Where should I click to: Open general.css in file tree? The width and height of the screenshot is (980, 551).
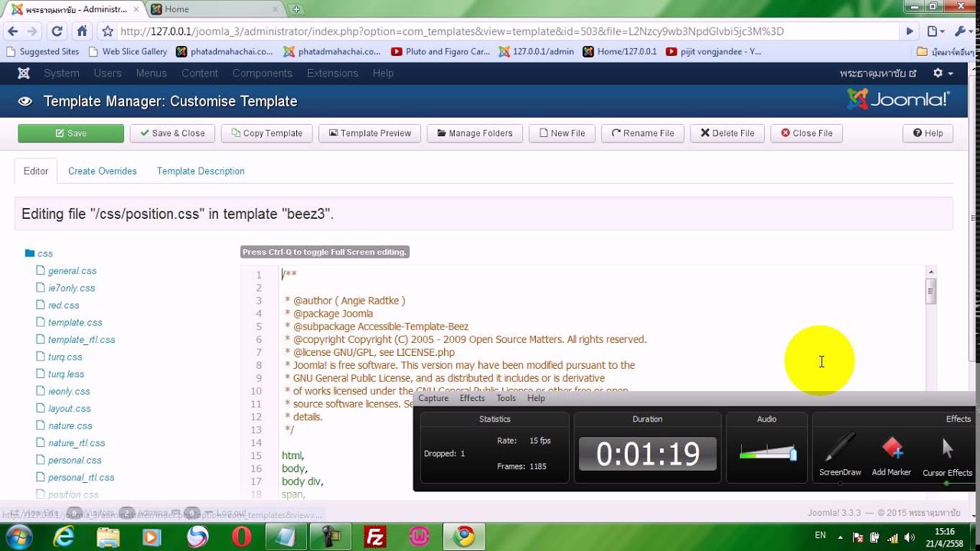[72, 271]
